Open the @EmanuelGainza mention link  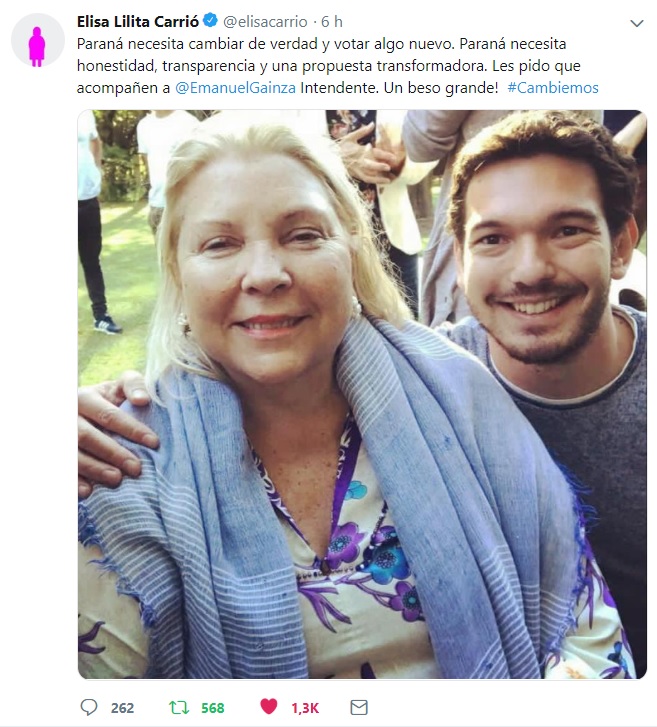tap(236, 88)
